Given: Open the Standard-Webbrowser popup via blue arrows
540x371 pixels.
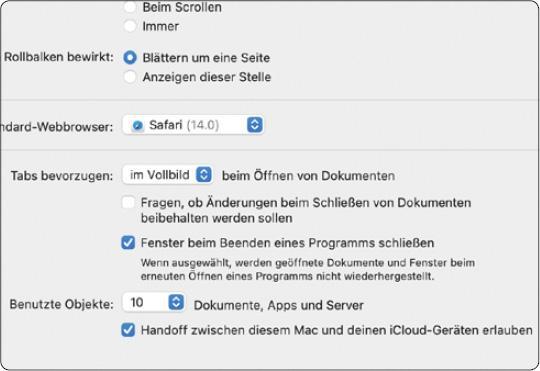Looking at the screenshot, I should pos(255,125).
